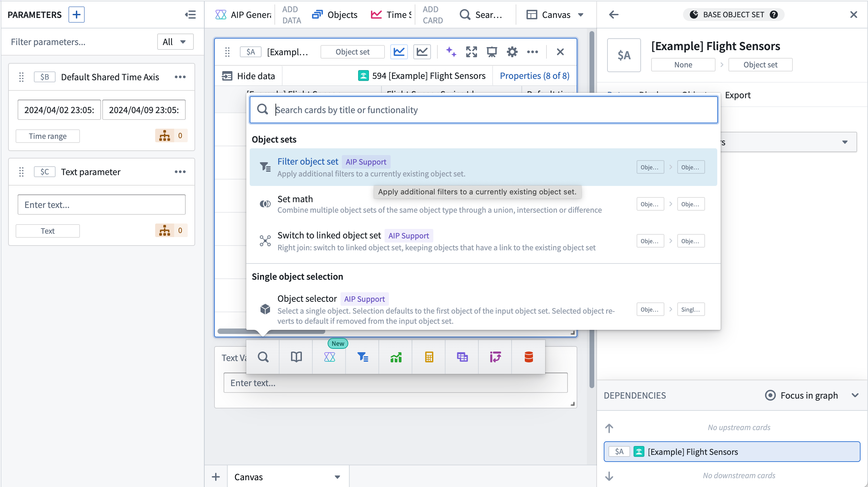Click the settings gear icon on card

[512, 52]
